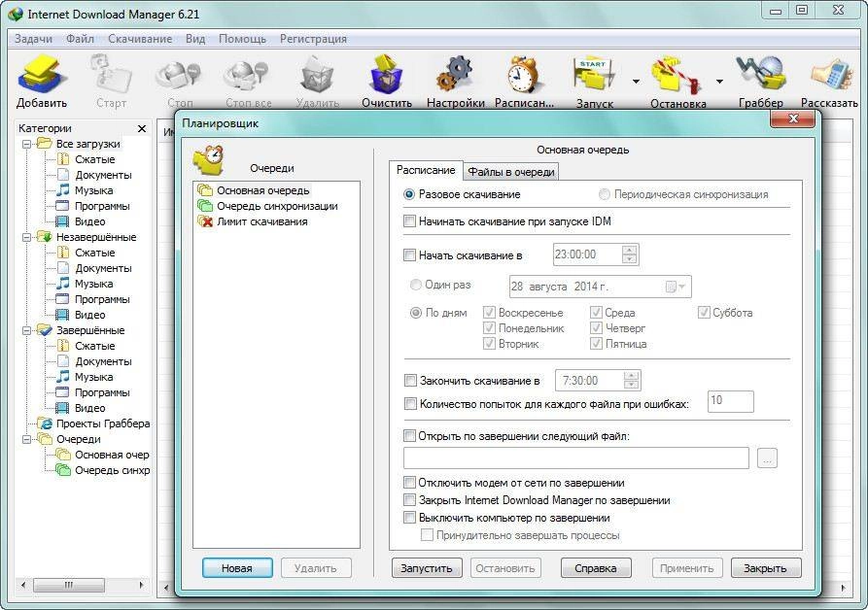Image resolution: width=868 pixels, height=610 pixels.
Task: Click right arrow of categories scrollbar
Action: point(141,585)
